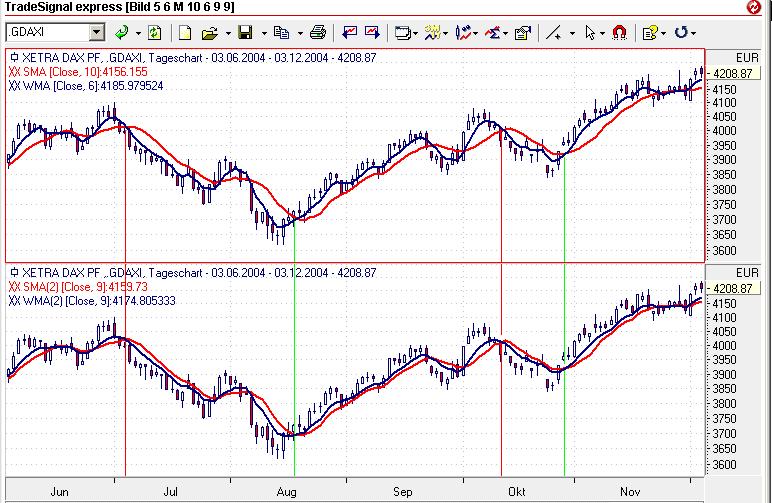Viewport: 772px width, 503px height.
Task: Click 3600 on the upper chart price axis
Action: [x=724, y=251]
